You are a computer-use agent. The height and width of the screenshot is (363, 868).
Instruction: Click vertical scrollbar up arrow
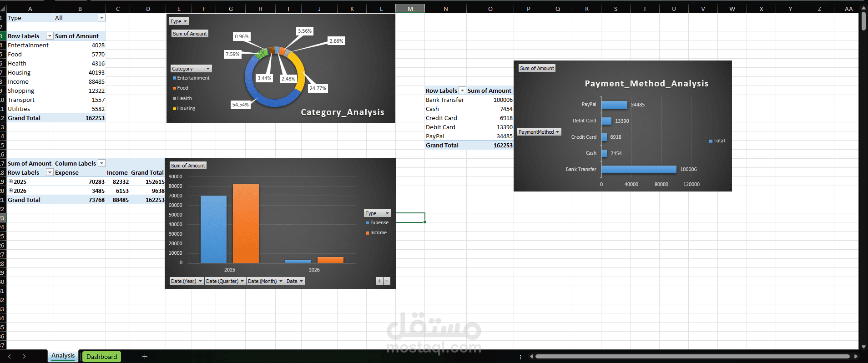tap(863, 8)
